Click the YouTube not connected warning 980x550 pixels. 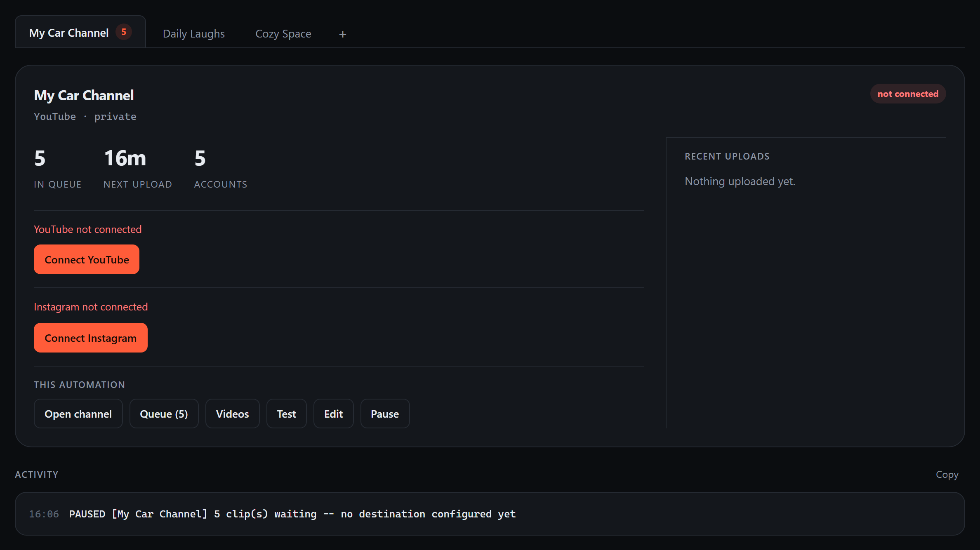click(x=87, y=229)
